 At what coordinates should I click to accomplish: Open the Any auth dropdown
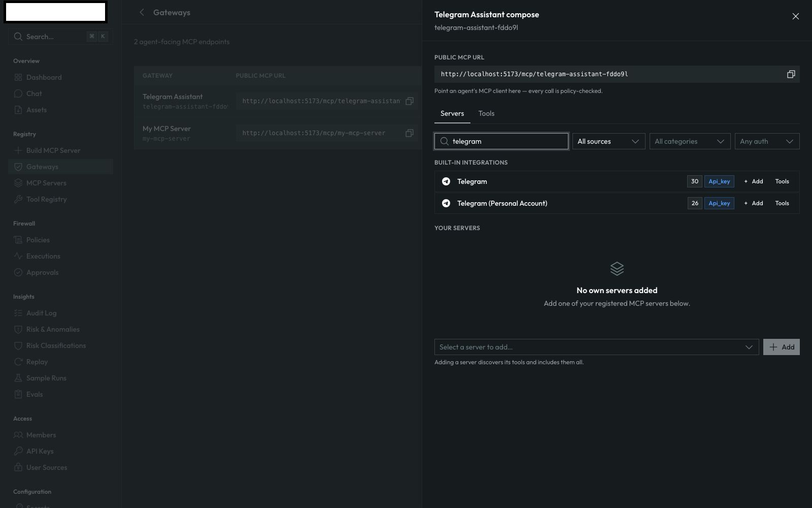(x=767, y=141)
